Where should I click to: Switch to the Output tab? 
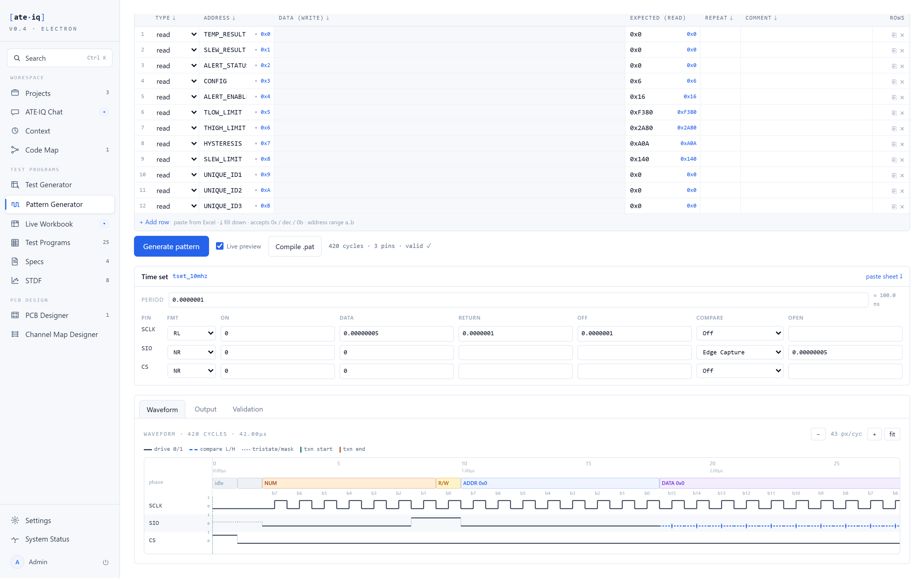(205, 409)
